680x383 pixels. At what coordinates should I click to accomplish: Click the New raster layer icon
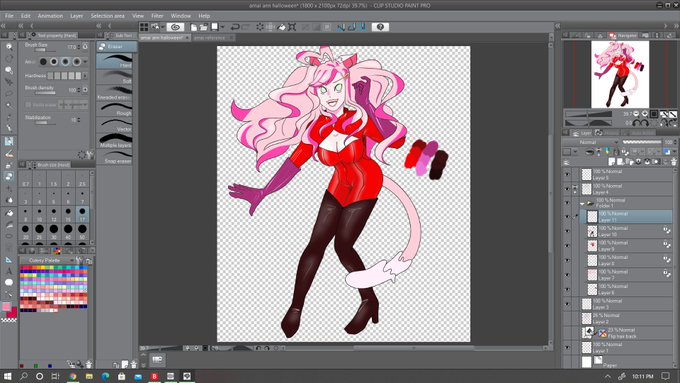pyautogui.click(x=612, y=162)
